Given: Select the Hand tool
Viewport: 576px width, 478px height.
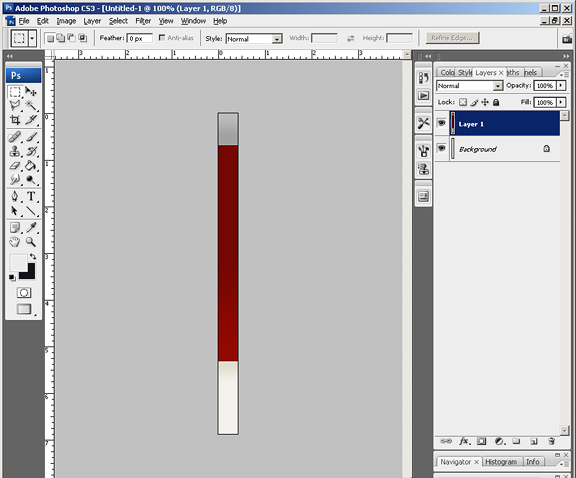Looking at the screenshot, I should pos(15,242).
